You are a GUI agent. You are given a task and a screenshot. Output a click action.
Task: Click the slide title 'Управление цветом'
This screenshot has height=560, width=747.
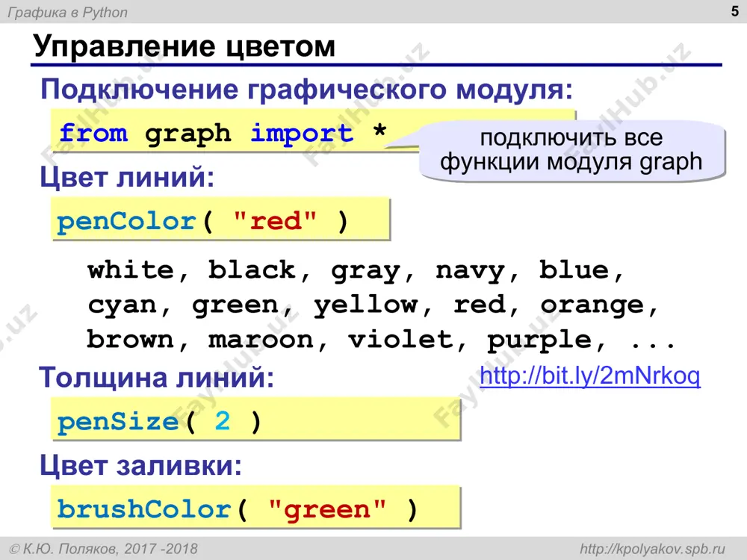coord(185,46)
